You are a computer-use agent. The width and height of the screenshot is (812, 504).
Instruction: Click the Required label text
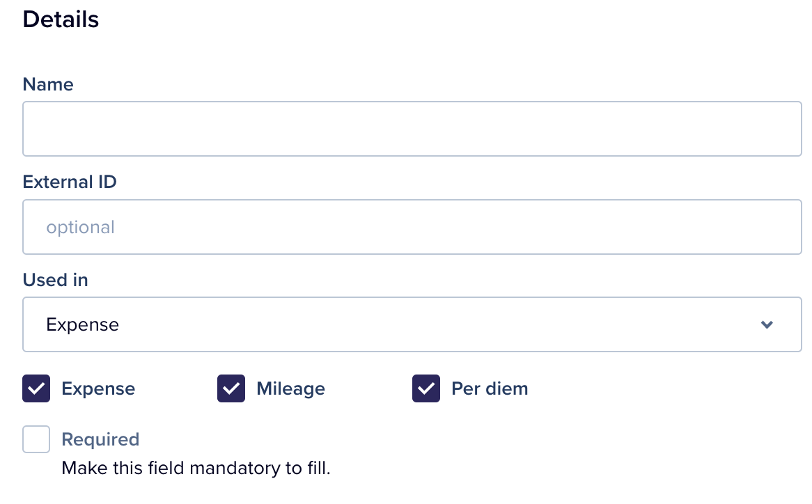coord(100,439)
